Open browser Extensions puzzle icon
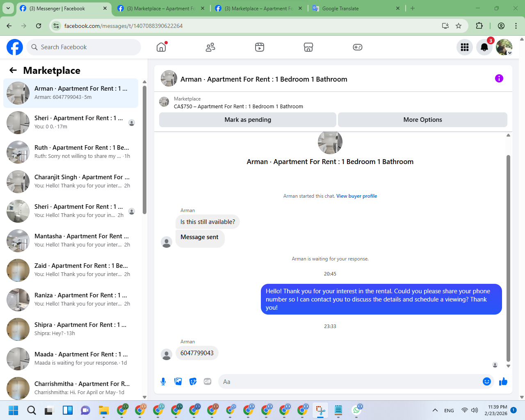The height and width of the screenshot is (420, 525). point(479,26)
